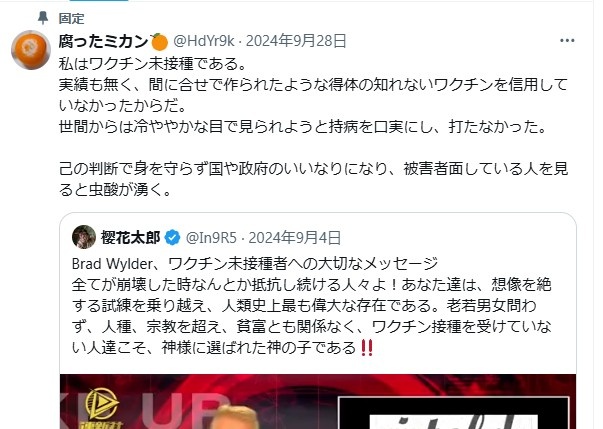
Task: Open the 2024年9月28日 post timestamp
Action: 296,41
